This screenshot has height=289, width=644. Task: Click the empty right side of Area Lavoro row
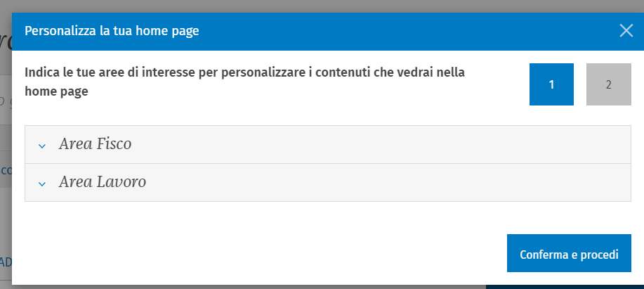point(421,182)
